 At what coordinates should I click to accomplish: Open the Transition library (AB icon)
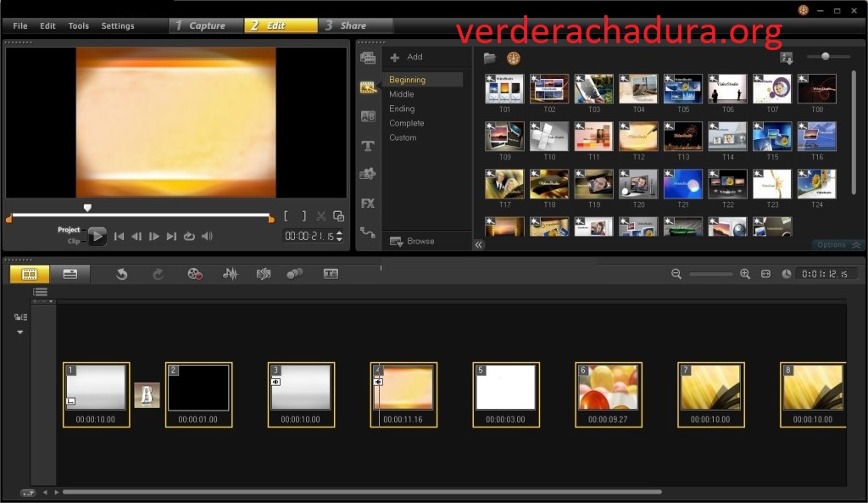pos(368,116)
